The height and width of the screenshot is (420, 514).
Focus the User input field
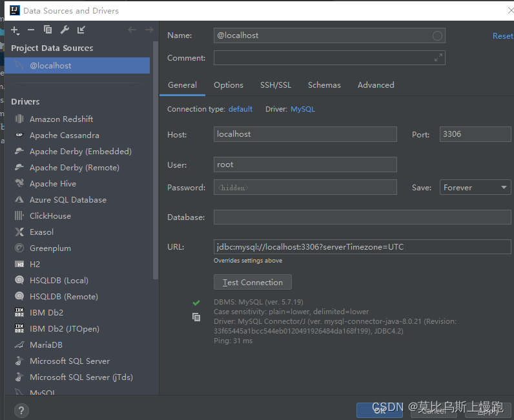(305, 165)
